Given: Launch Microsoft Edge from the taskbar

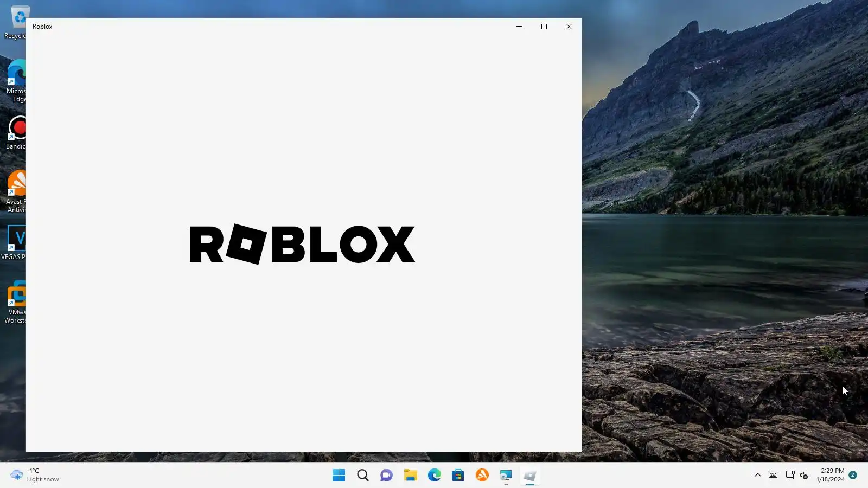Looking at the screenshot, I should [434, 476].
